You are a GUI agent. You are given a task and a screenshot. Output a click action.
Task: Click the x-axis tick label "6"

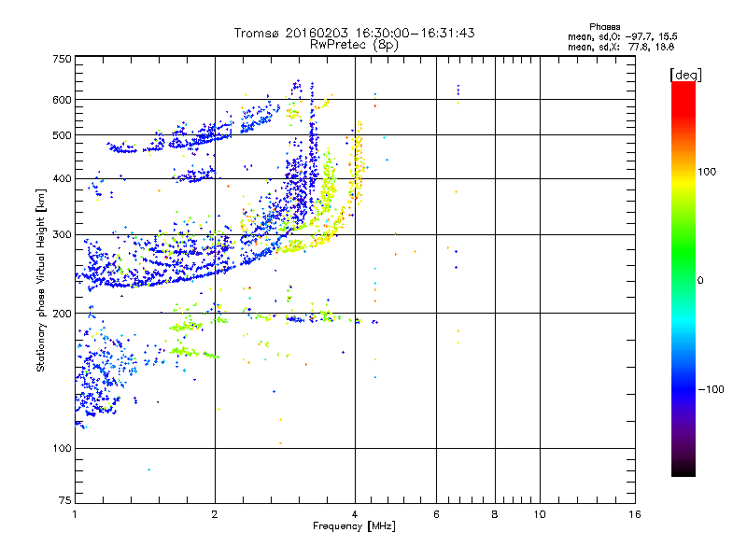[436, 514]
